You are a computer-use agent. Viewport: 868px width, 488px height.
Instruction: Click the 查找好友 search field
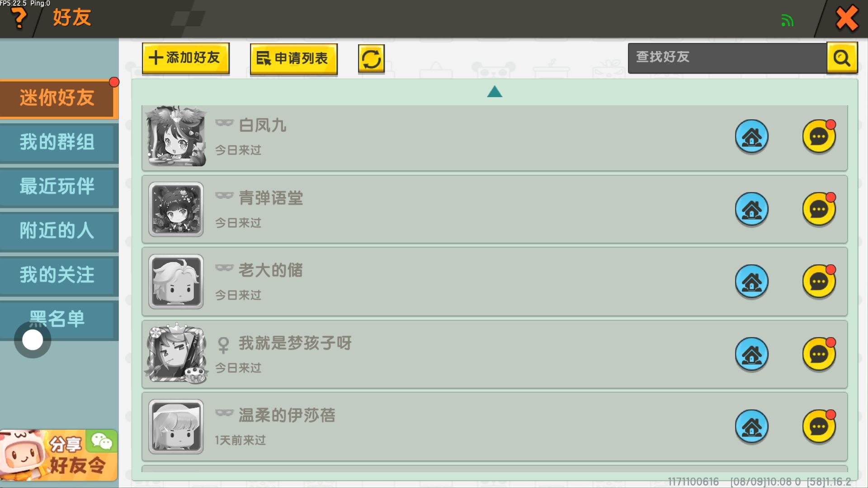(727, 58)
